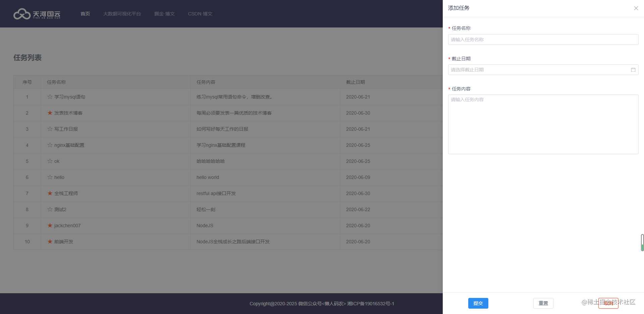Focus the 任务名称 input field
This screenshot has height=314, width=644.
(x=543, y=40)
